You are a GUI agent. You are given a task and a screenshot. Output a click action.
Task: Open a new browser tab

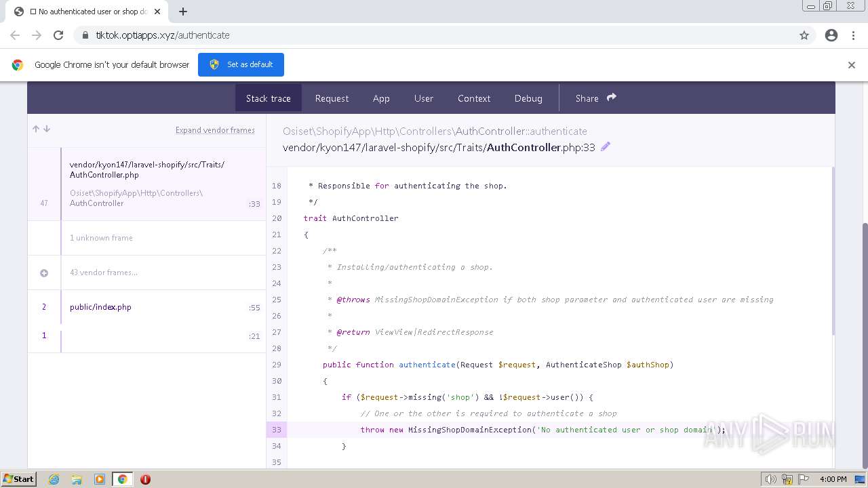(x=183, y=12)
